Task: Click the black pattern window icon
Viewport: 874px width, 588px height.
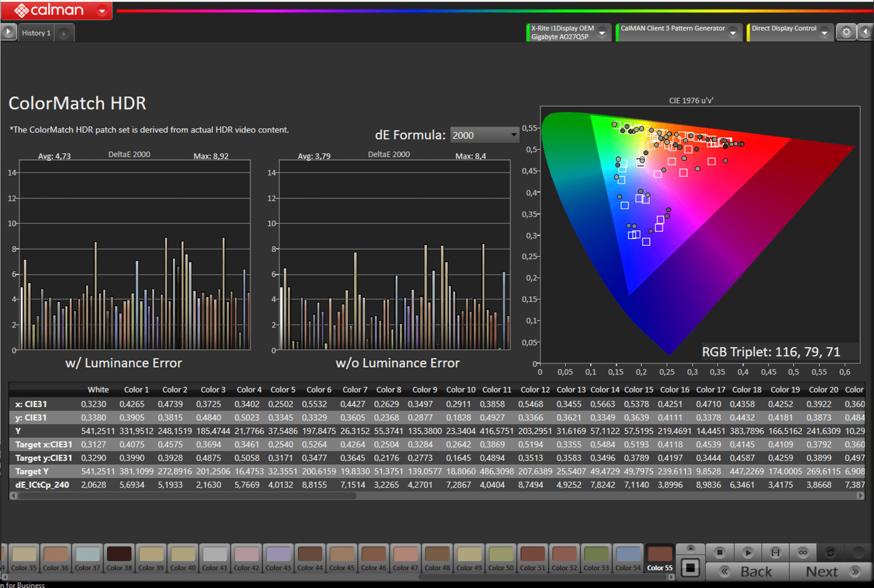Action: pos(691,568)
